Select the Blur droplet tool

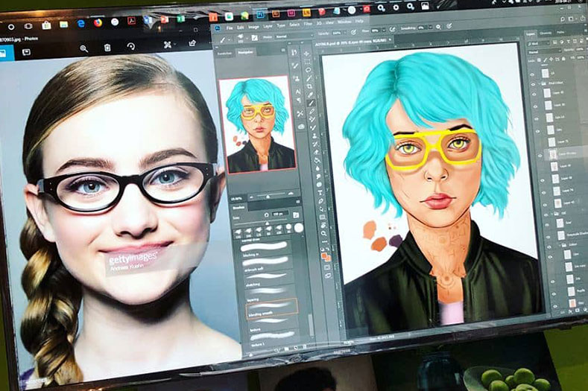coord(317,168)
